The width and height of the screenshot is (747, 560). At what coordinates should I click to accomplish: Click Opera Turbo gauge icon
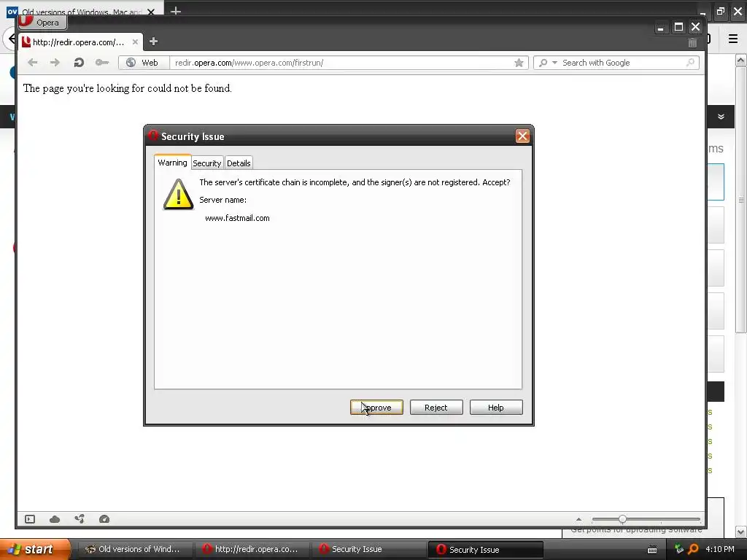(104, 519)
